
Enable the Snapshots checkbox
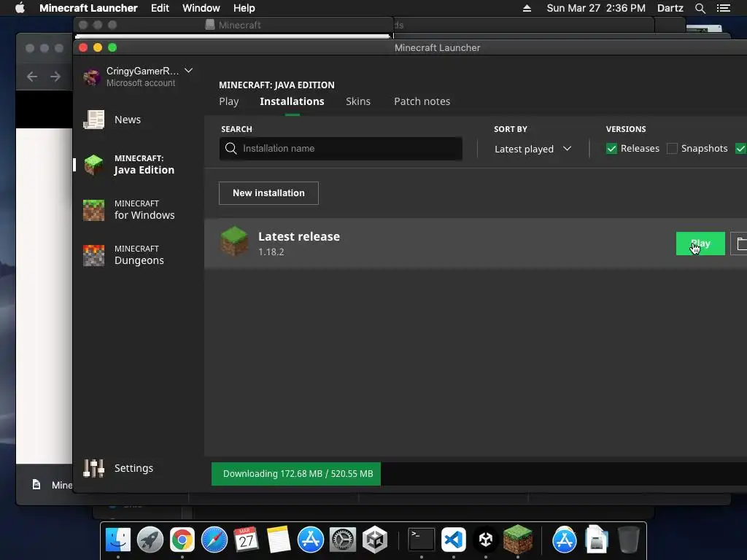pos(672,149)
